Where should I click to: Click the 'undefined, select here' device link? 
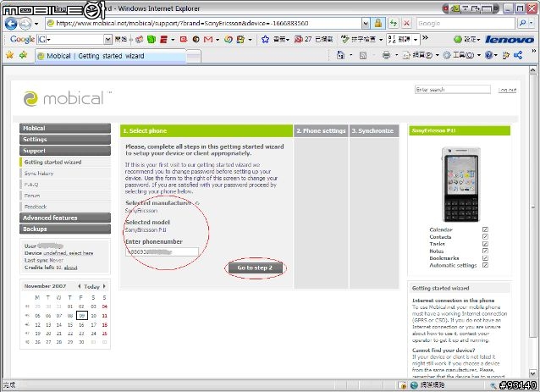(69, 253)
